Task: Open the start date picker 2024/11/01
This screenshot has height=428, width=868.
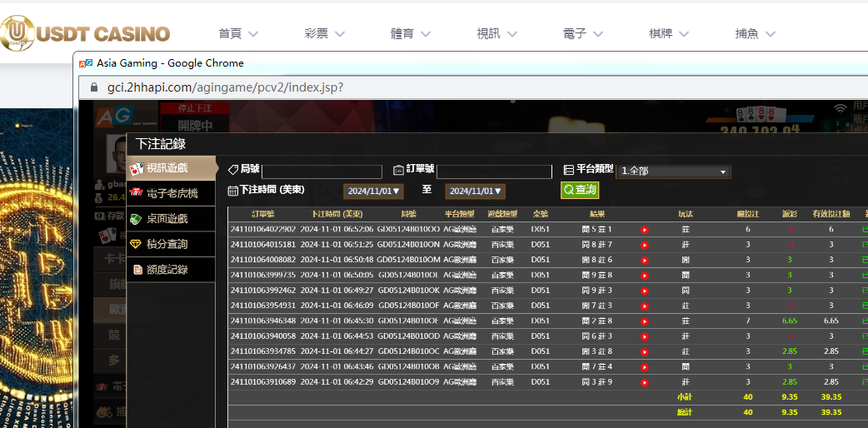Action: (374, 192)
